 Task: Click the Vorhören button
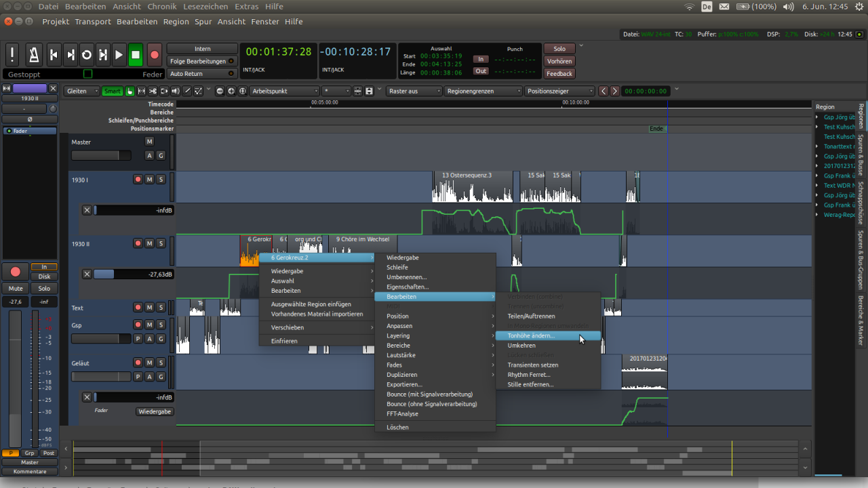tap(559, 61)
